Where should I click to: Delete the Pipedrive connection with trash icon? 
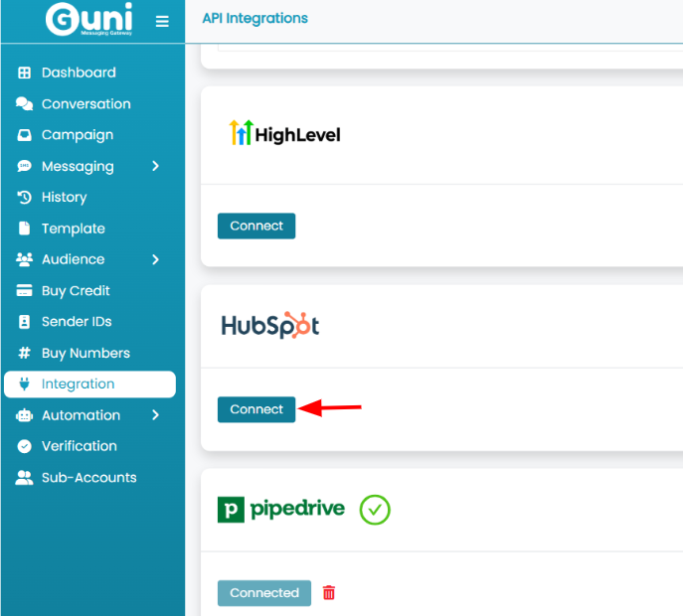click(329, 592)
